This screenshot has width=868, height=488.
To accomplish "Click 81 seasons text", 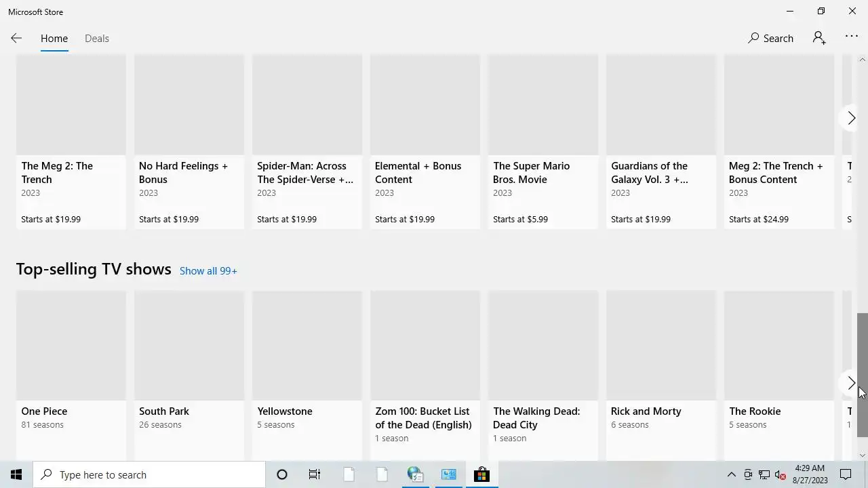I will click(x=42, y=425).
